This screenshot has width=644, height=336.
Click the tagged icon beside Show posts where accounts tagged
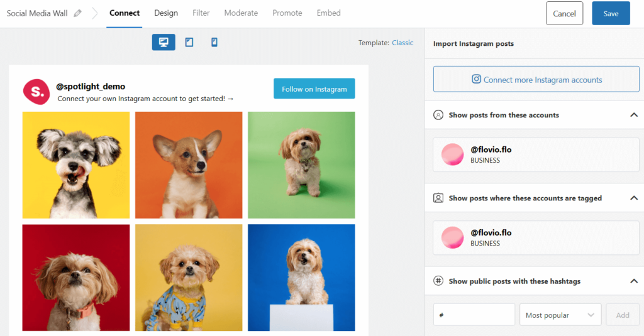438,198
